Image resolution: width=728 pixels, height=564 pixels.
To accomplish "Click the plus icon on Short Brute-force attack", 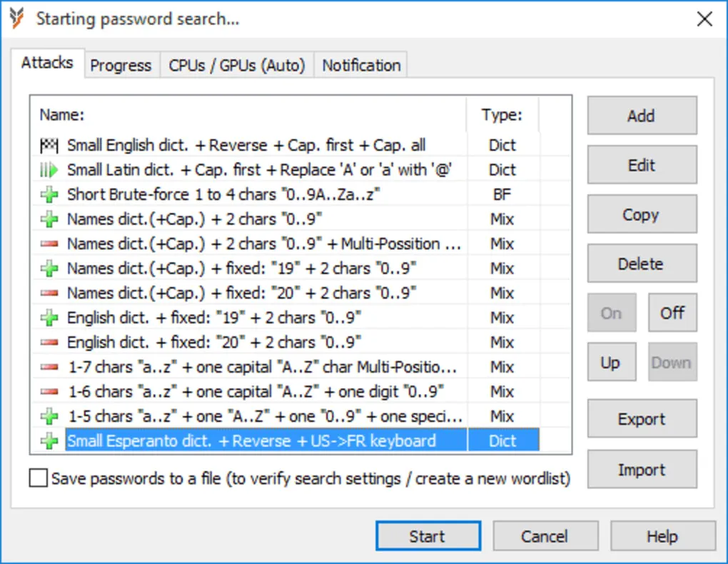I will (49, 194).
